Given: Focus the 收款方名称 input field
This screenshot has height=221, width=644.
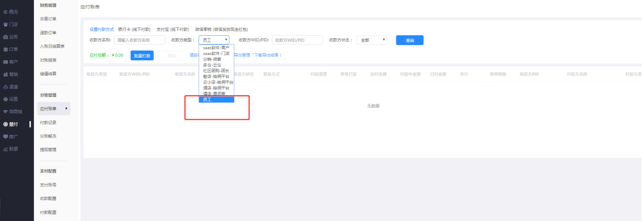Looking at the screenshot, I should (x=139, y=40).
